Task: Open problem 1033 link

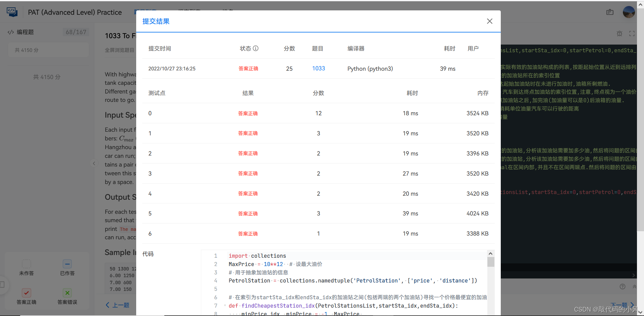Action: [318, 68]
